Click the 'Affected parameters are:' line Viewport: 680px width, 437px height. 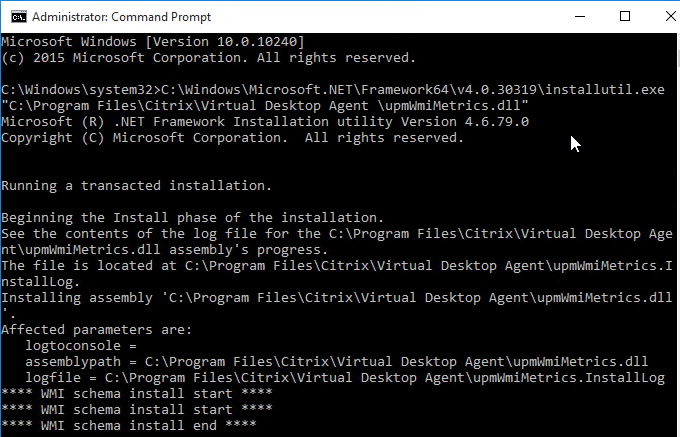[97, 329]
